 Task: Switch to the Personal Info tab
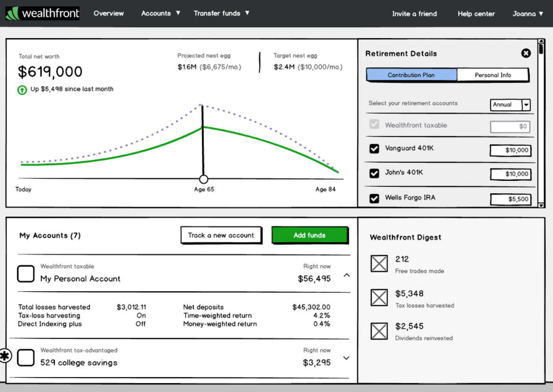point(493,75)
